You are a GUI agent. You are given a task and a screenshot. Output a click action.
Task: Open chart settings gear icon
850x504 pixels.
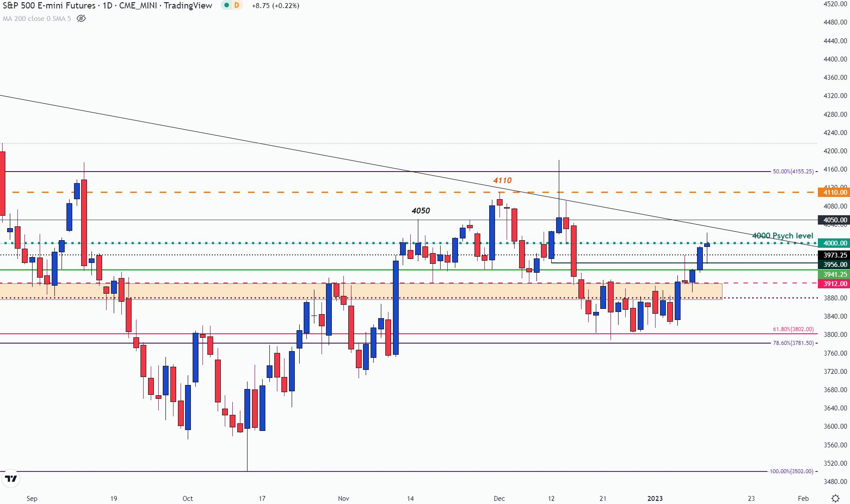point(835,498)
